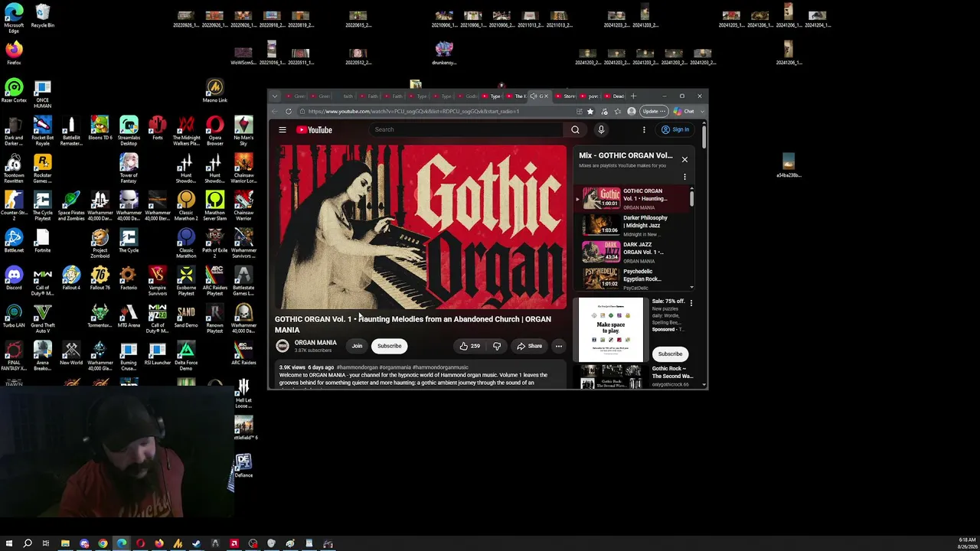Image resolution: width=980 pixels, height=551 pixels.
Task: Open ORGAN MANIA channel name link
Action: (x=315, y=343)
